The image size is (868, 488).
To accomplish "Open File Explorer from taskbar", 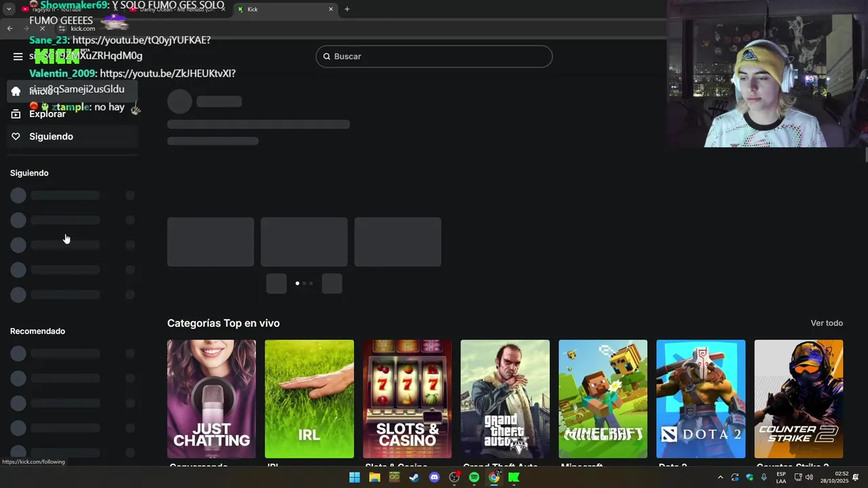I will tap(374, 477).
